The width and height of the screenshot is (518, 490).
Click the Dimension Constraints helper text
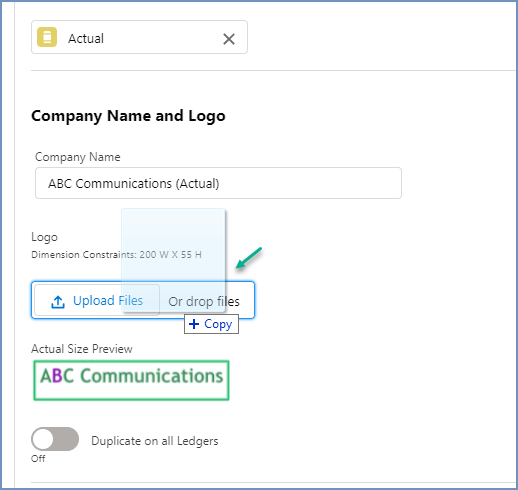tap(116, 255)
